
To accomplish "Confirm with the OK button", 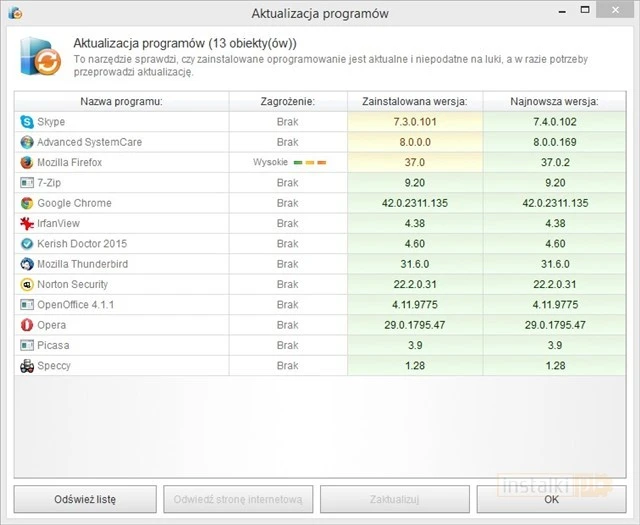I will [552, 498].
